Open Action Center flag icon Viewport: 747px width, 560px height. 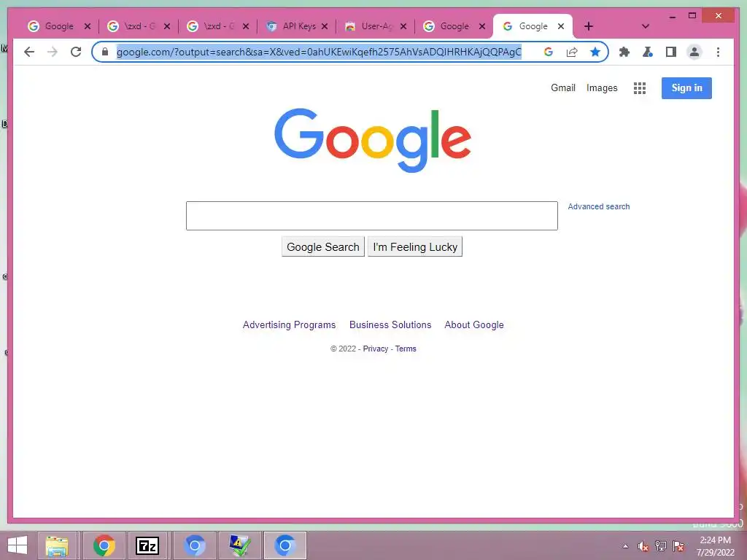pyautogui.click(x=678, y=546)
